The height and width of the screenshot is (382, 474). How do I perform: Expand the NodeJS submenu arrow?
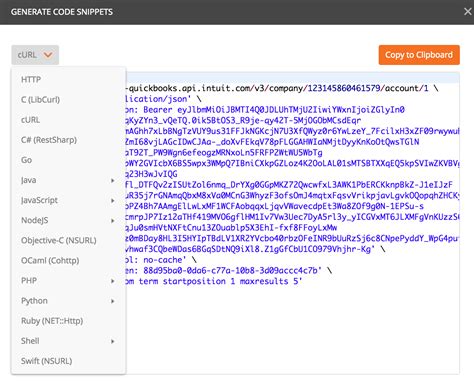pyautogui.click(x=113, y=221)
